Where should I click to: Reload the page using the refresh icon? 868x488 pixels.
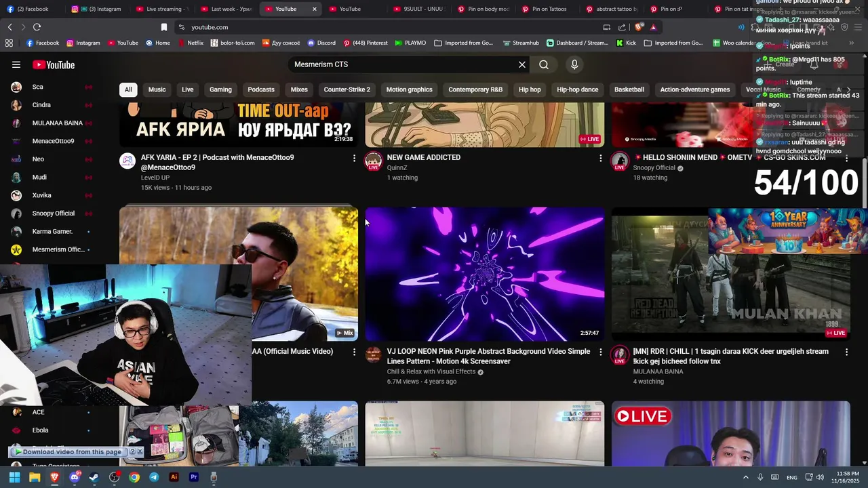coord(37,27)
